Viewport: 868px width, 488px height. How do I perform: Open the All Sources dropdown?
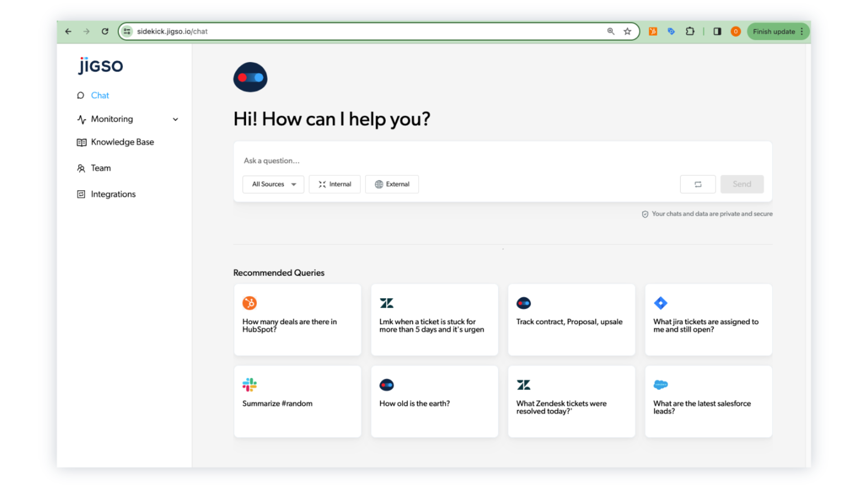point(273,184)
